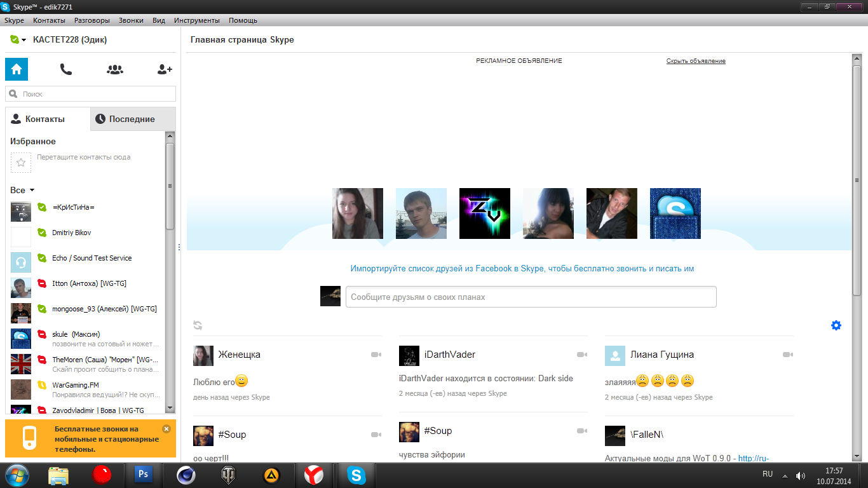Screen dimensions: 868x488
Task: Open the Разговоры menu
Action: [x=92, y=20]
